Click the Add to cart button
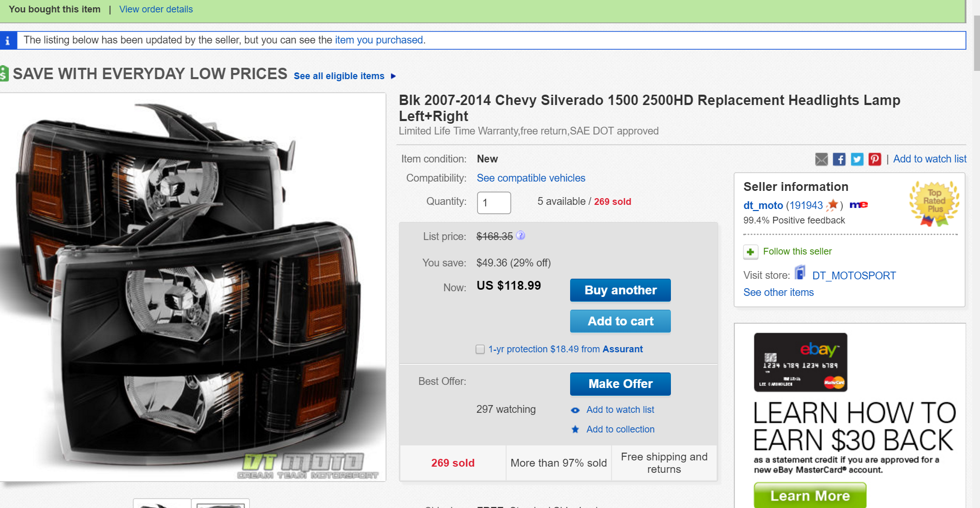This screenshot has width=980, height=508. pos(620,321)
